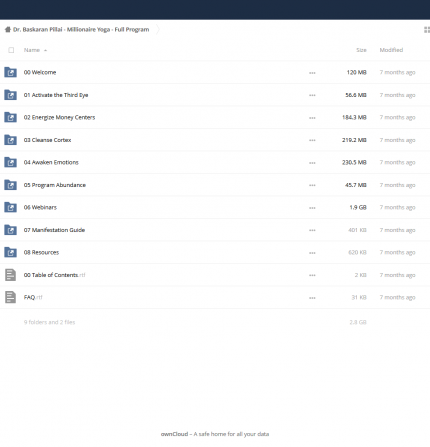Sort by Modified column header
The width and height of the screenshot is (430, 447).
click(x=391, y=50)
